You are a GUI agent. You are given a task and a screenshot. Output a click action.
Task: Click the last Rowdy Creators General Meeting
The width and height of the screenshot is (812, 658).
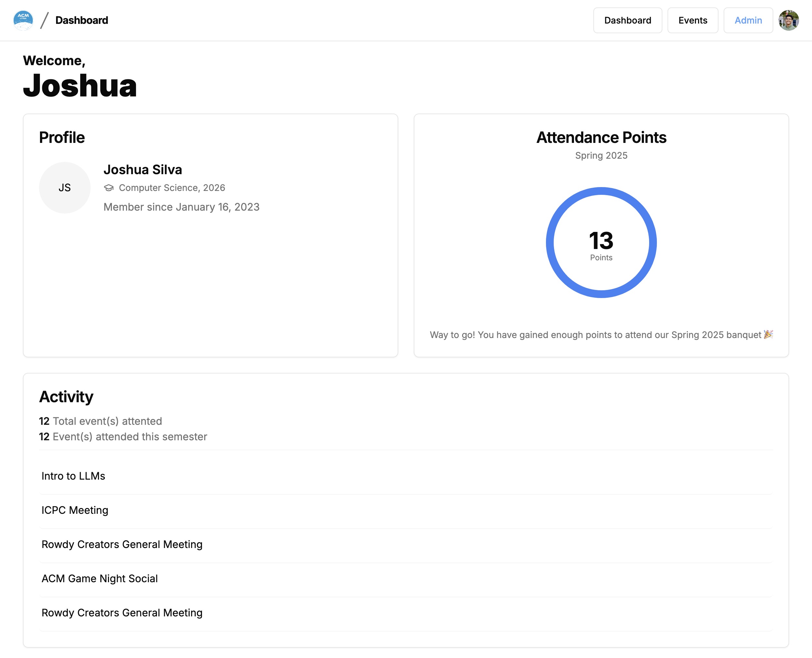coord(122,613)
